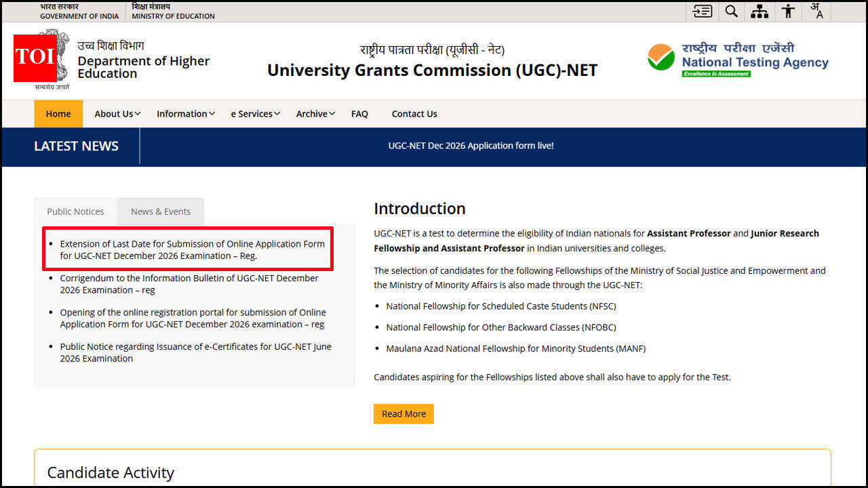Click the Department of Higher Education text
Screen dimensions: 868x488
click(144, 67)
